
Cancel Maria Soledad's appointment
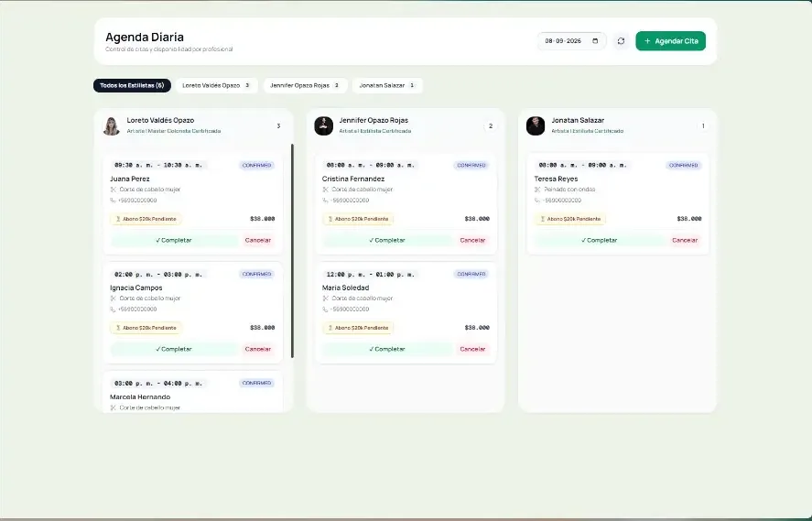[472, 349]
